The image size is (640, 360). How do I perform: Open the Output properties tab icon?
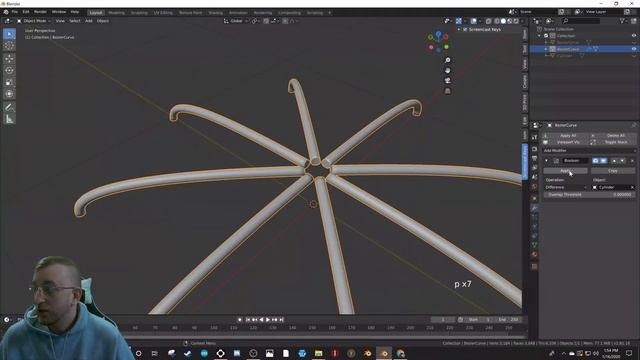(534, 158)
